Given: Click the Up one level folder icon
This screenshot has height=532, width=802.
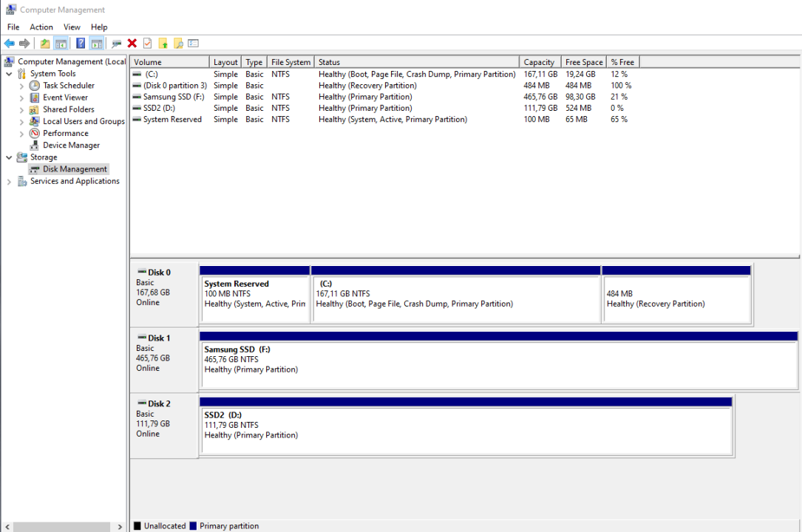Looking at the screenshot, I should [x=45, y=44].
